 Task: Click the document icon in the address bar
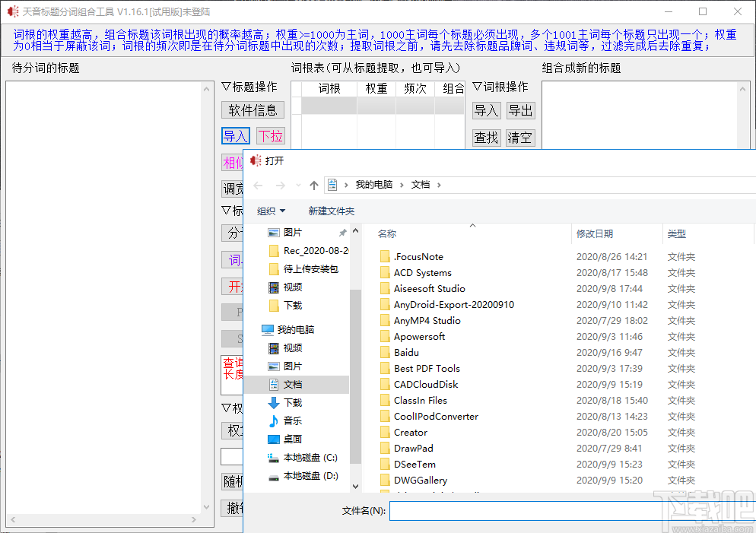click(x=332, y=185)
